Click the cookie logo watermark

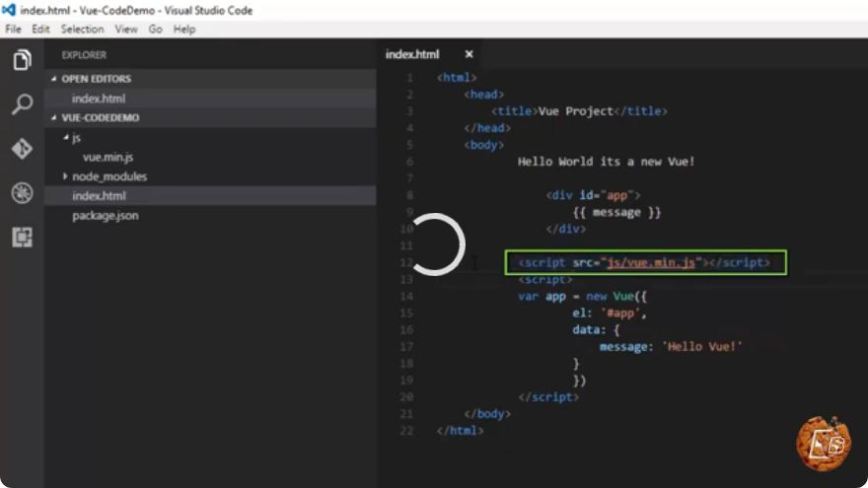[x=824, y=443]
